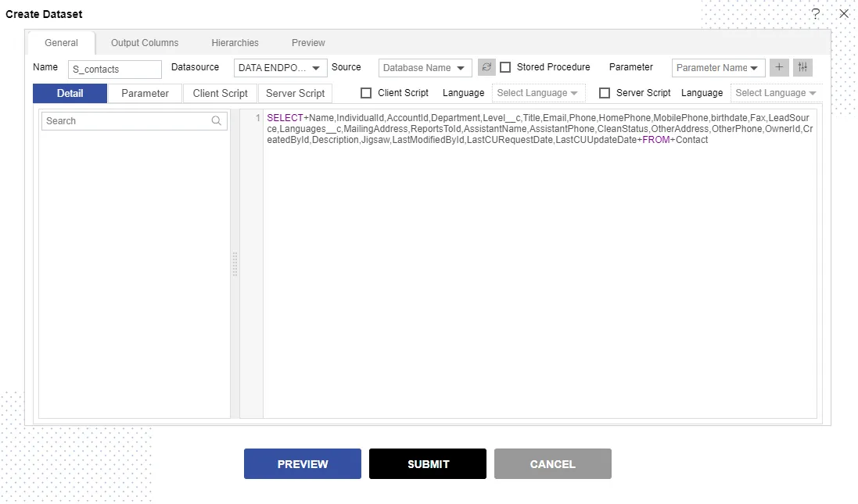Viewport: 858px width, 504px height.
Task: Click the FROM keyword in query
Action: (x=656, y=139)
